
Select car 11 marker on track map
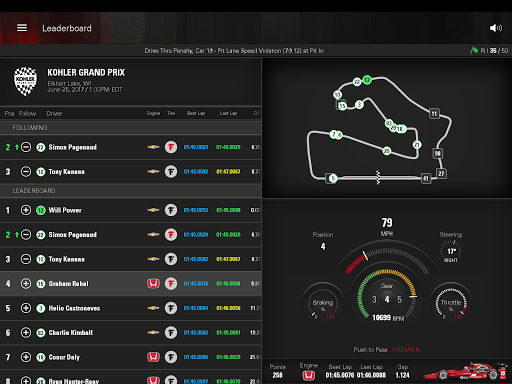(434, 114)
